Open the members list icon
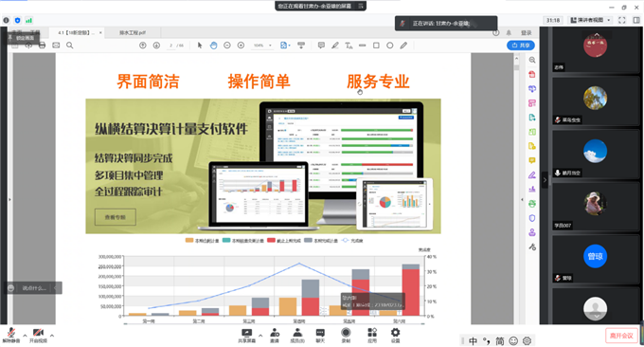The image size is (644, 347). pyautogui.click(x=297, y=335)
